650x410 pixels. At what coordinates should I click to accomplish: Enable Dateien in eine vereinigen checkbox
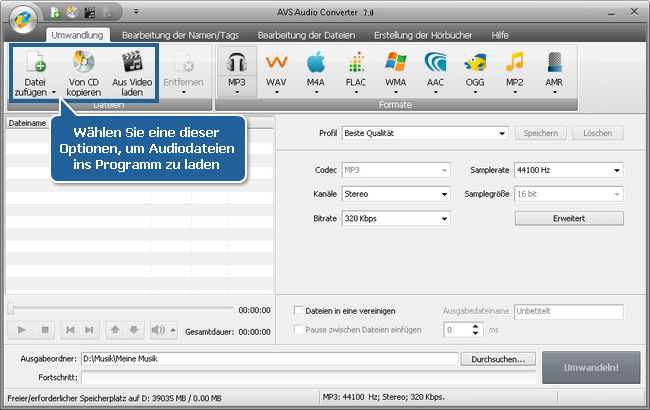pyautogui.click(x=298, y=311)
